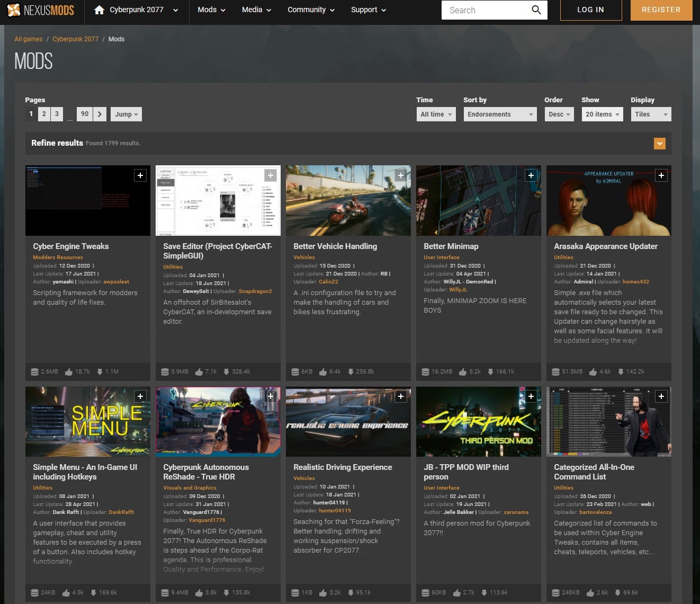Open the Show 20 items dropdown
The image size is (700, 604).
[x=602, y=114]
